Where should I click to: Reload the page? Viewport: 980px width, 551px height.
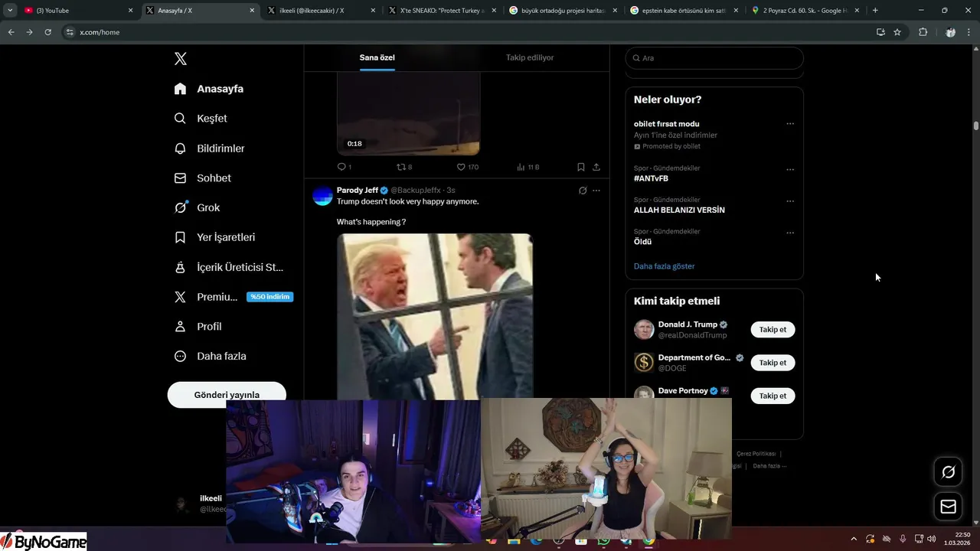coord(47,32)
